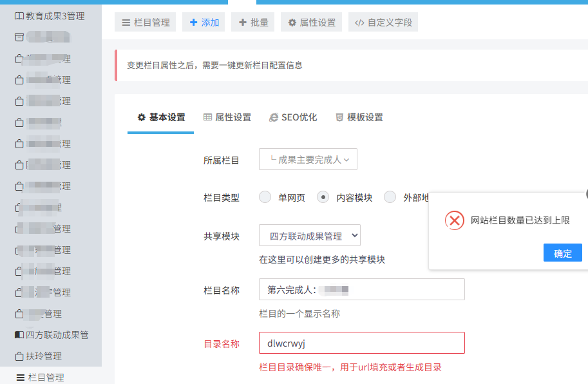Screen dimensions: 588x384
Task: Click the 添加 button
Action: click(204, 22)
